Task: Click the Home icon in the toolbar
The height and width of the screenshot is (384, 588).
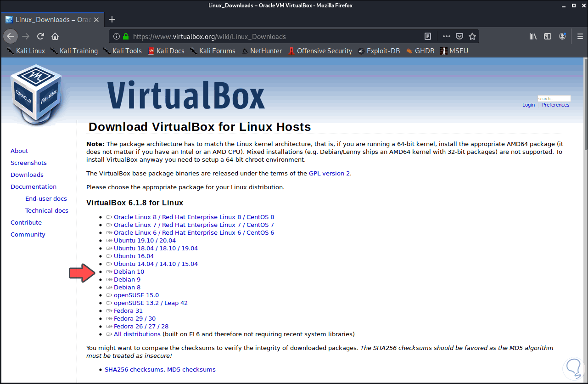Action: pos(55,36)
